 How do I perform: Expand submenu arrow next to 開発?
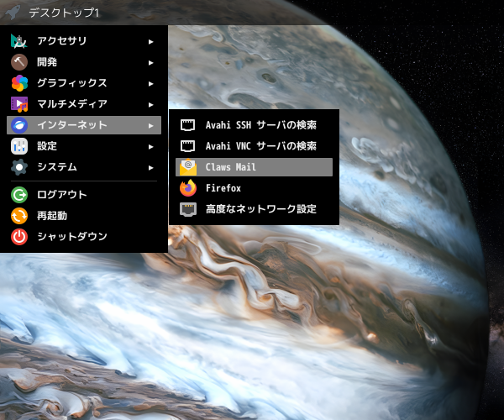pyautogui.click(x=150, y=63)
